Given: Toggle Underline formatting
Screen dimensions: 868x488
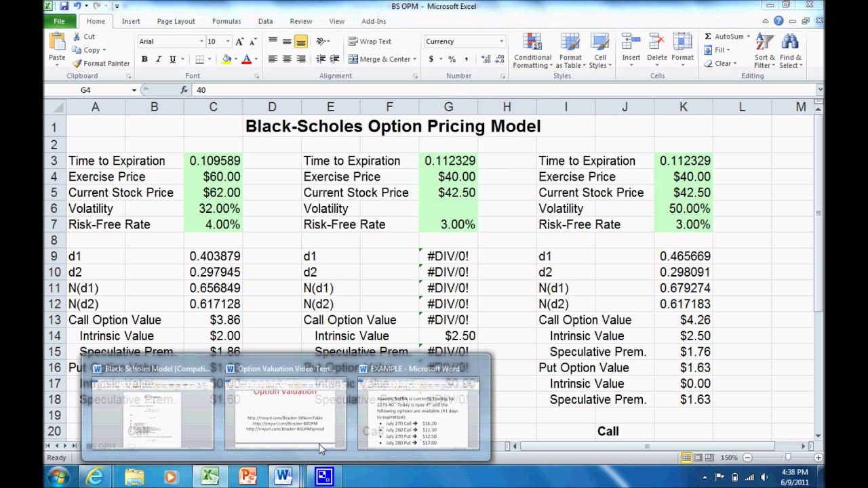Looking at the screenshot, I should 172,59.
